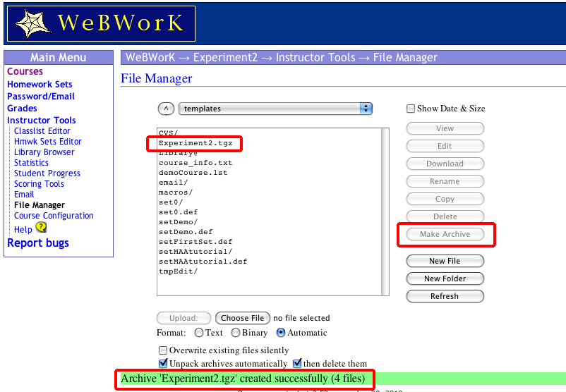
Task: Enable Show Date & Size checkbox
Action: point(411,109)
